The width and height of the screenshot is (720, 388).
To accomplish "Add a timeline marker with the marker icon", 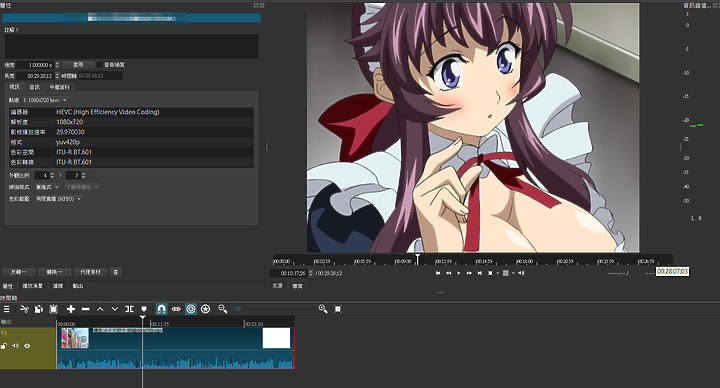I will tap(144, 309).
